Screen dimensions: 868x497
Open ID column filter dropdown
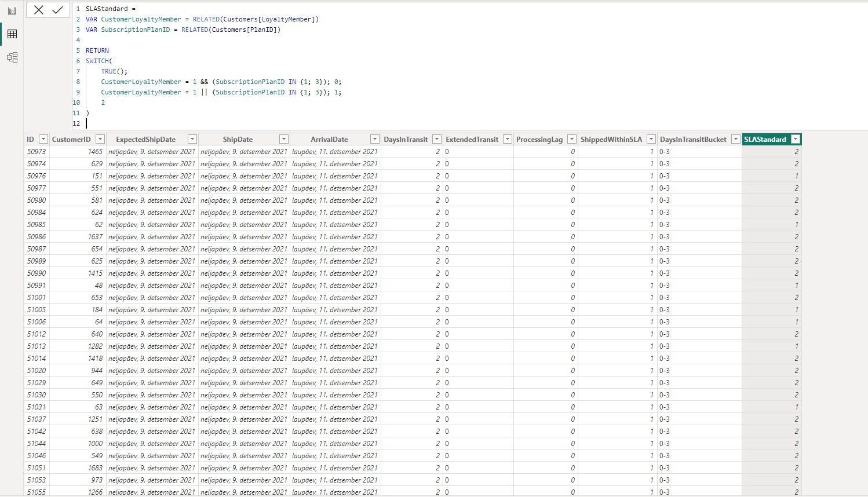(43, 139)
